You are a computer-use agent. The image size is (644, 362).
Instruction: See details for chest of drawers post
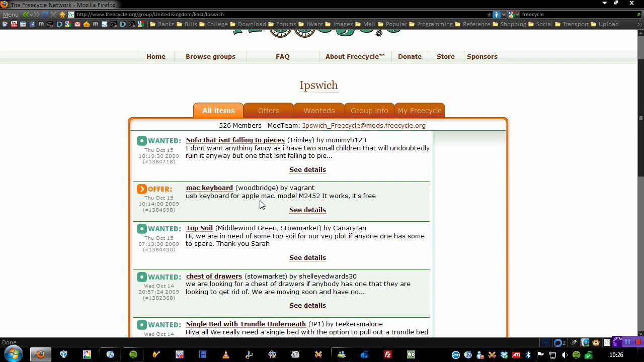tap(307, 305)
